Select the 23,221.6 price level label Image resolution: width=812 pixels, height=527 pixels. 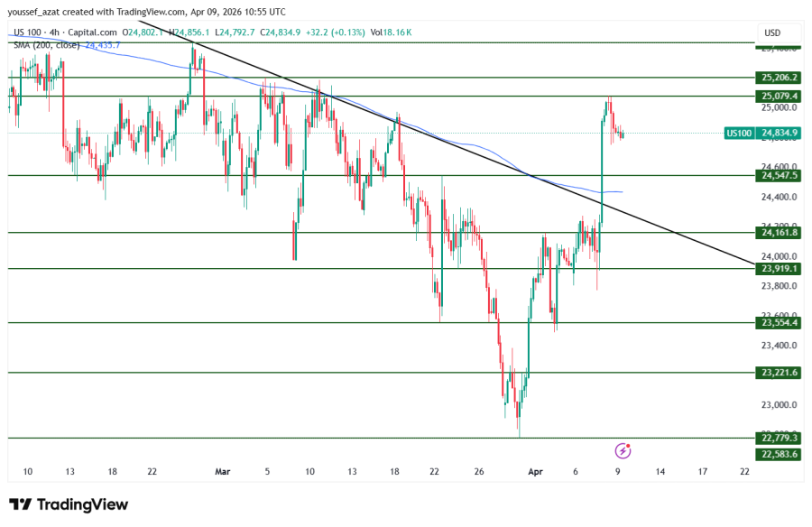point(780,373)
